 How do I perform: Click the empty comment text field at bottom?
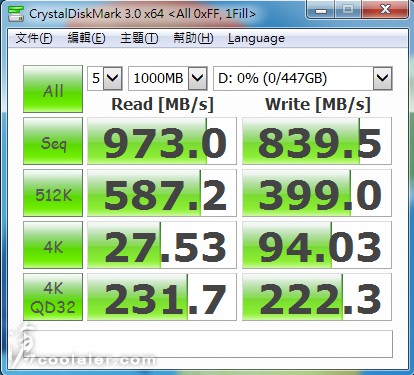click(x=208, y=344)
